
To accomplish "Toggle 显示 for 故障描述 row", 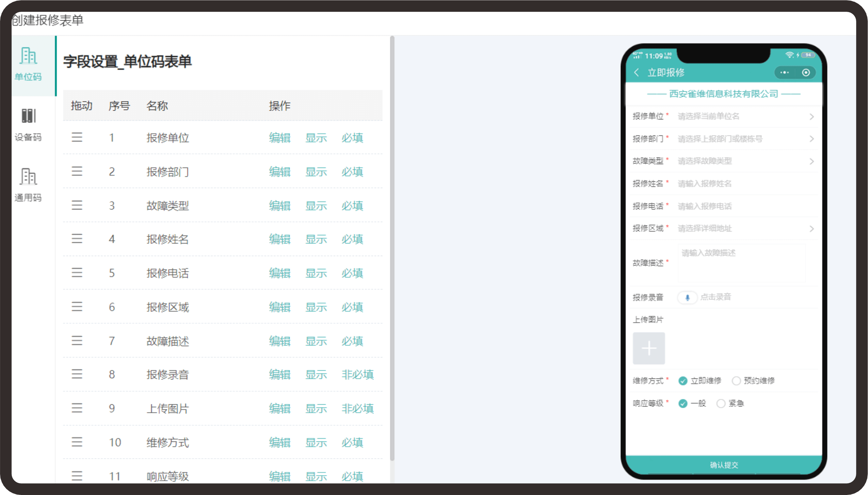I will click(x=316, y=341).
